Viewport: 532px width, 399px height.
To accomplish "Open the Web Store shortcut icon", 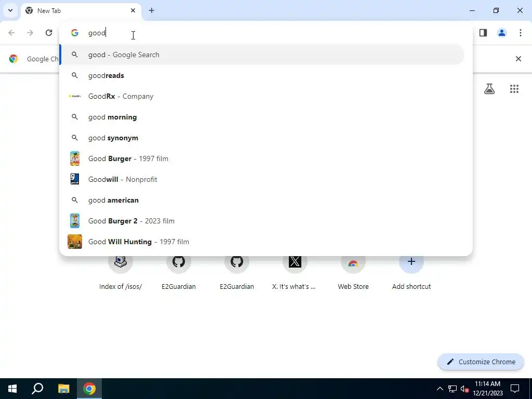I will [x=353, y=262].
